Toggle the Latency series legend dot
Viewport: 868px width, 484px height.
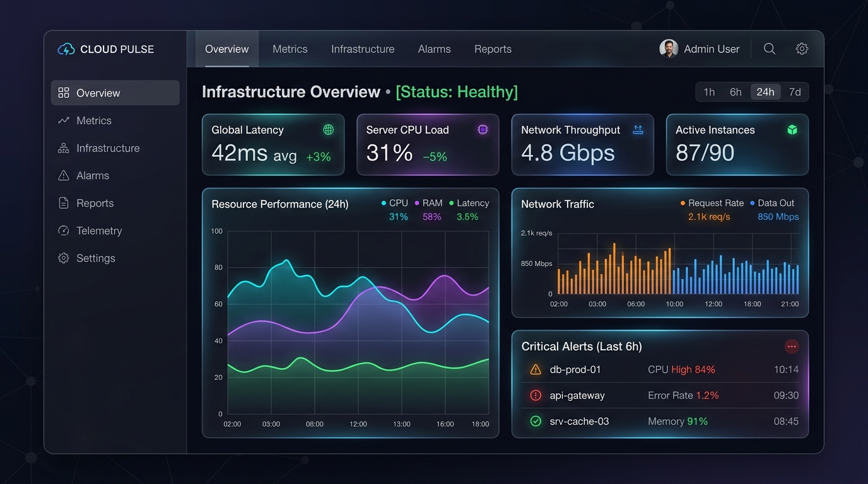coord(451,203)
